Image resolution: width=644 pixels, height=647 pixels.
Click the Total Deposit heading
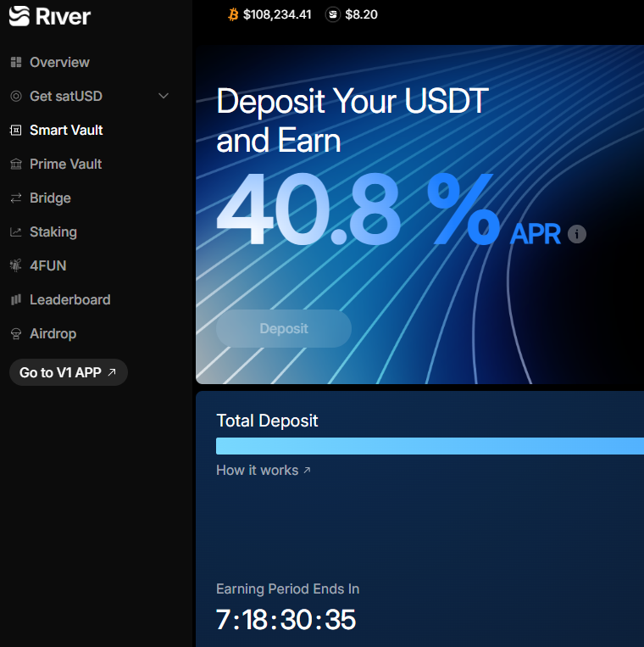click(x=267, y=421)
